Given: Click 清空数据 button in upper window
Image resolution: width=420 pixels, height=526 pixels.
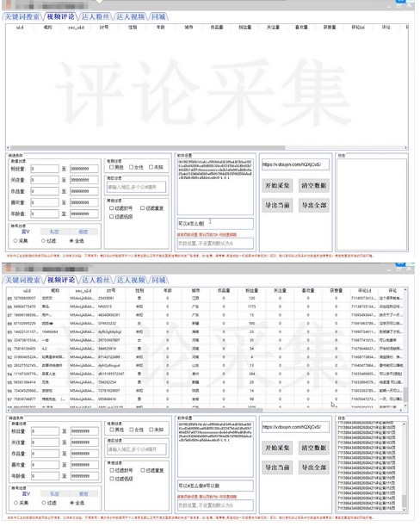Looking at the screenshot, I should 314,185.
